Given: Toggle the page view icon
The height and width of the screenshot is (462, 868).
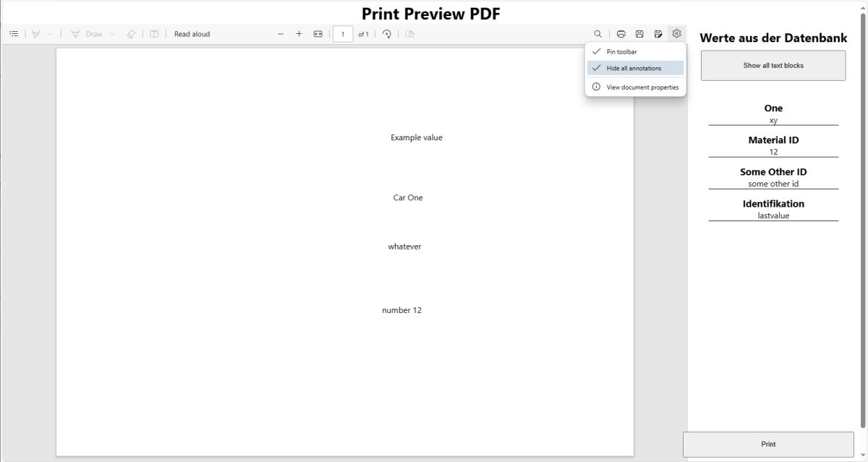Looking at the screenshot, I should click(409, 34).
